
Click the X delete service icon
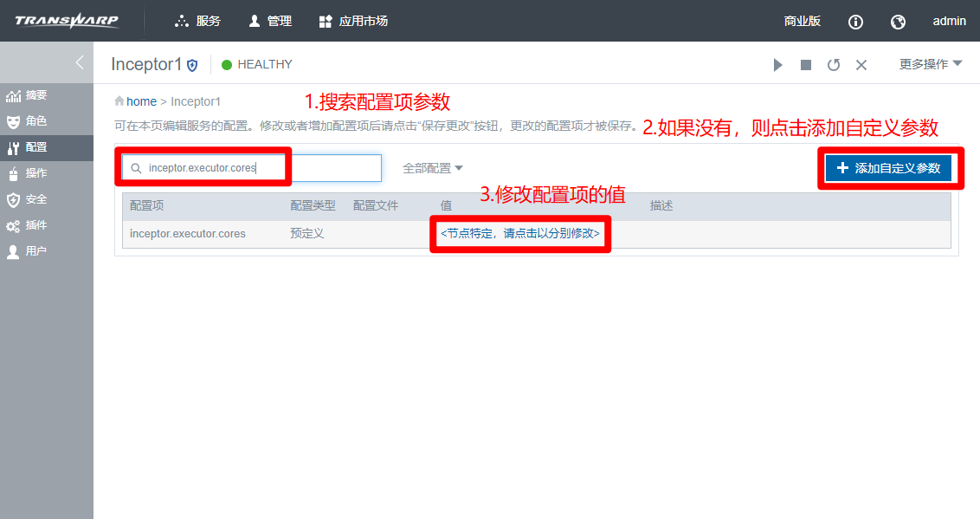click(861, 65)
